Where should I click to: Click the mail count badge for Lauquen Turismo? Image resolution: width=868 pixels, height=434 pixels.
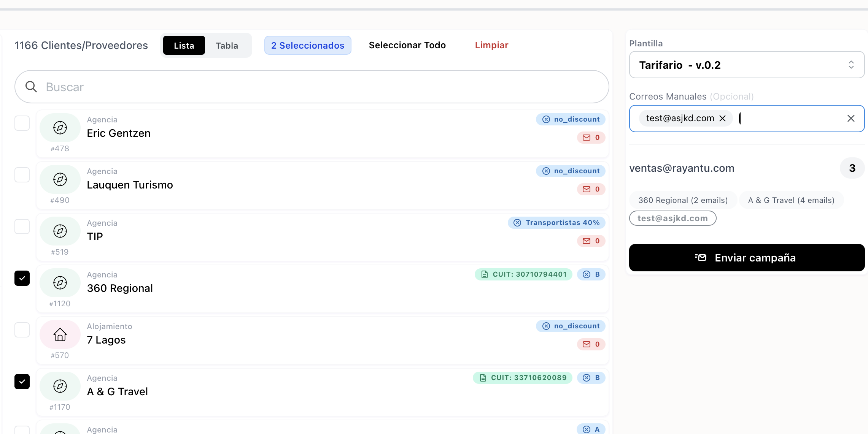pyautogui.click(x=591, y=189)
